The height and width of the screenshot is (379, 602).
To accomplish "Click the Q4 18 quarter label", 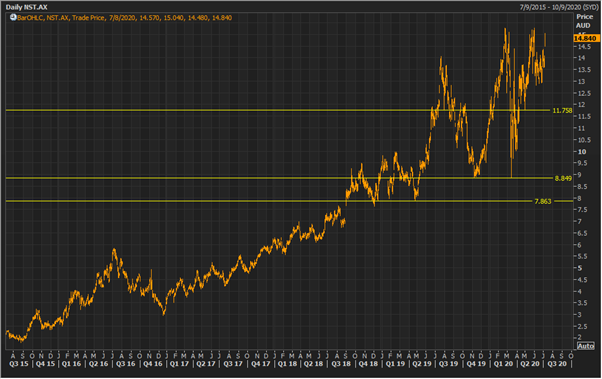I will 368,364.
